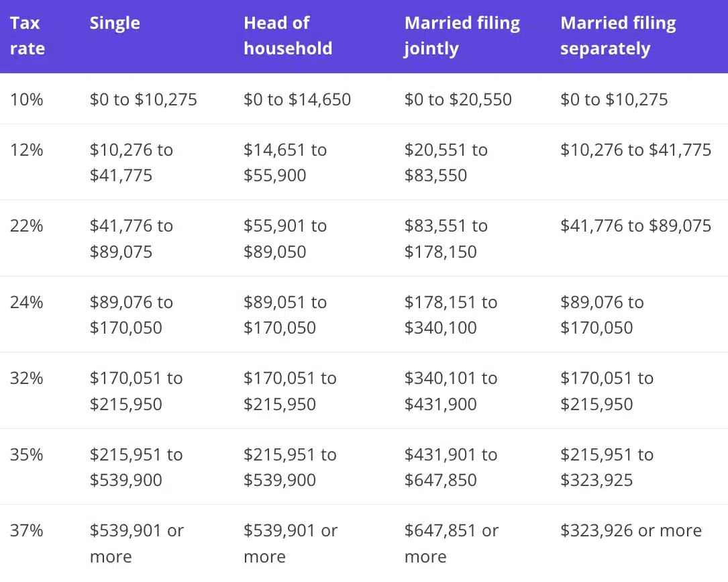Click the 35% tax rate cell
The height and width of the screenshot is (582, 728).
click(x=27, y=454)
